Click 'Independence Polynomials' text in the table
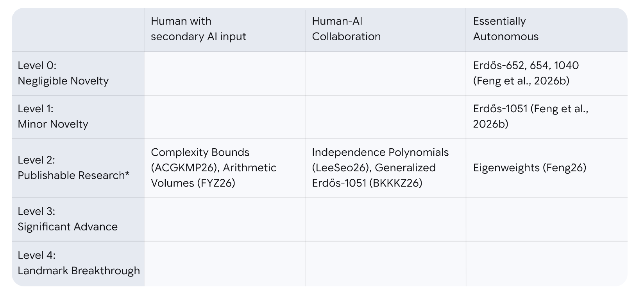Screen dimensions: 644x302 click(x=380, y=153)
